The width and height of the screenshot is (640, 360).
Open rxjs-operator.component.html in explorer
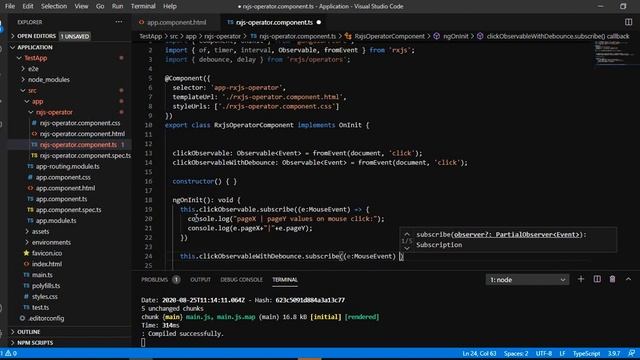point(82,134)
